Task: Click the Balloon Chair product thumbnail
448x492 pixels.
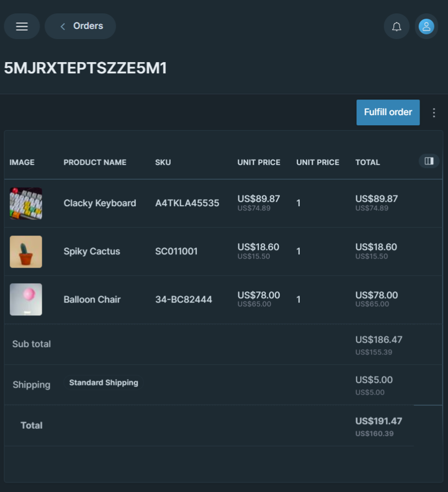Action: [26, 299]
